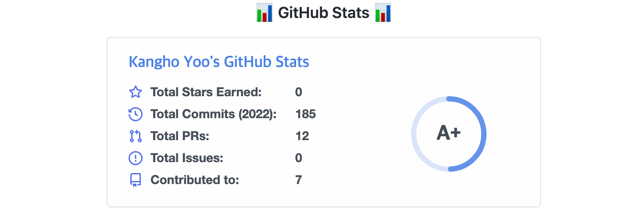Click the history clock icon beside Total Commits
Image resolution: width=644 pixels, height=217 pixels.
point(135,114)
